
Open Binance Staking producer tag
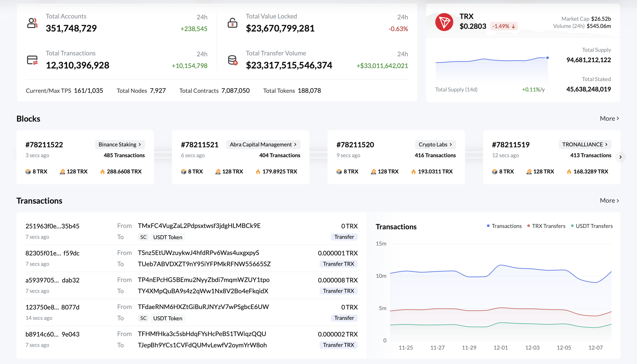pyautogui.click(x=120, y=145)
